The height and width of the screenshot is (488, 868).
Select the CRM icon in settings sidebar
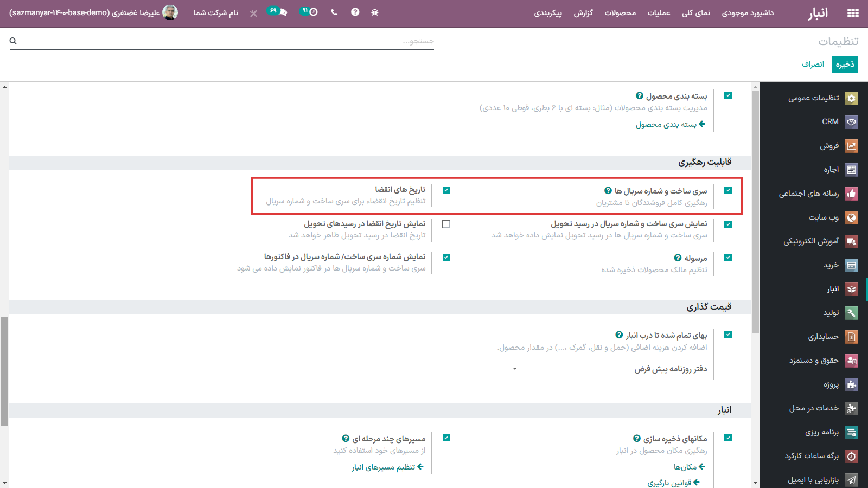(x=851, y=122)
